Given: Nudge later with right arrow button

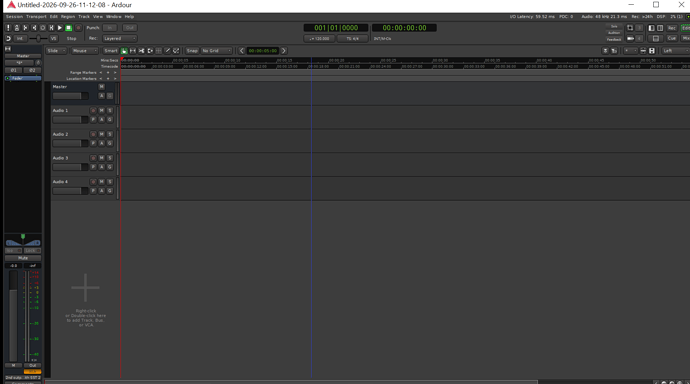Looking at the screenshot, I should pyautogui.click(x=284, y=51).
